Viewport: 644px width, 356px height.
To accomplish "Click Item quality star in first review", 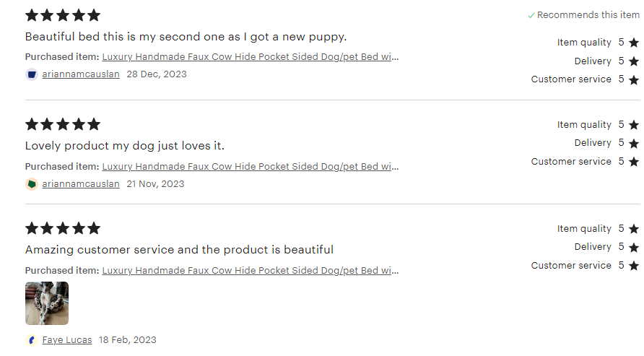I will 634,43.
